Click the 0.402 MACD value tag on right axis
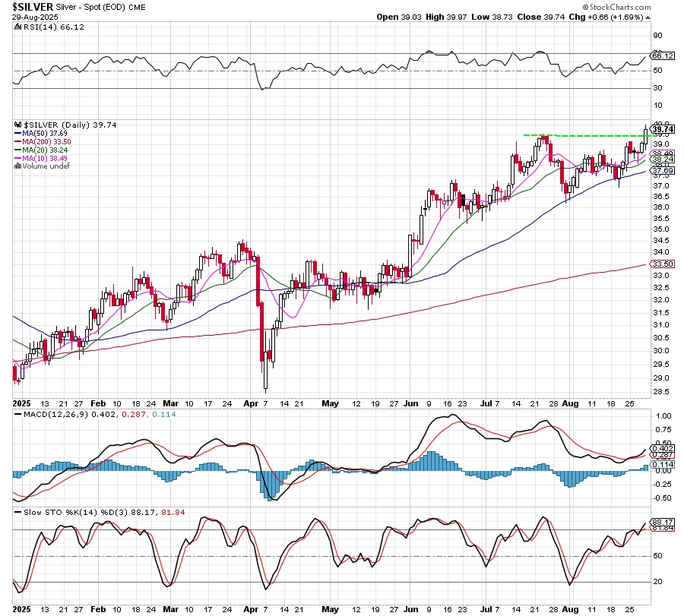The height and width of the screenshot is (616, 684). (662, 448)
